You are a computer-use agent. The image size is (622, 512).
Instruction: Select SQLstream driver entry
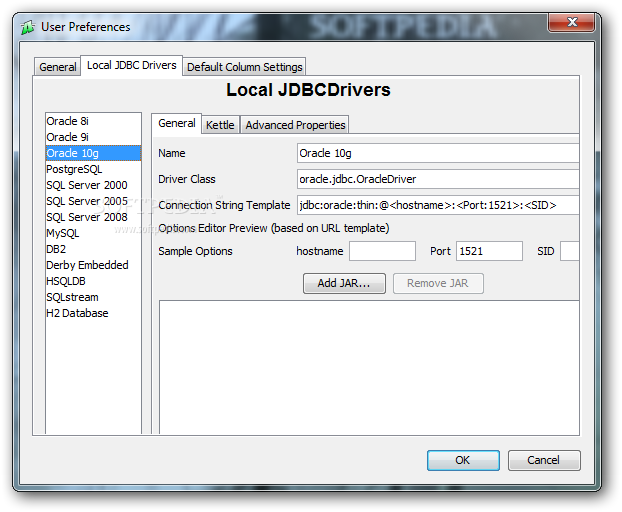click(x=93, y=297)
